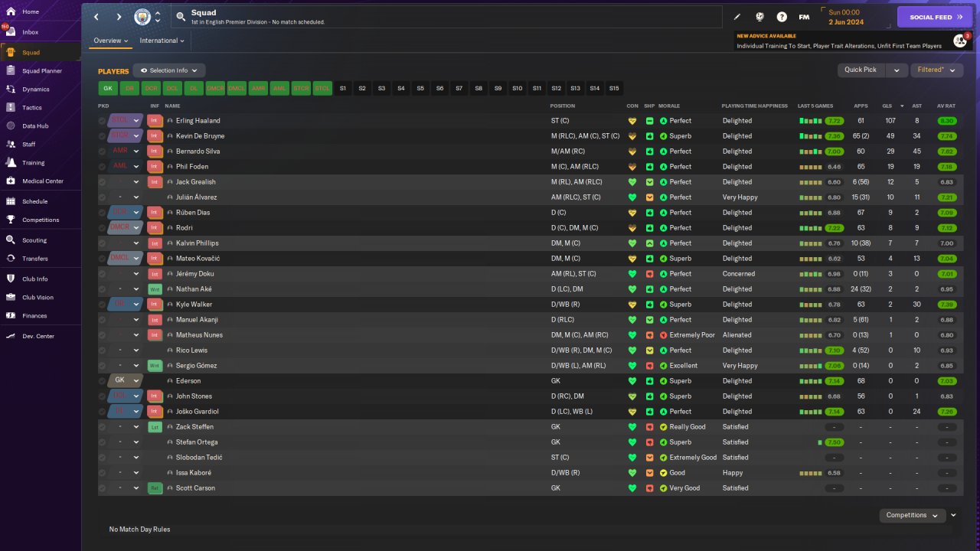Select substitute slot S1
980x551 pixels.
point(343,89)
